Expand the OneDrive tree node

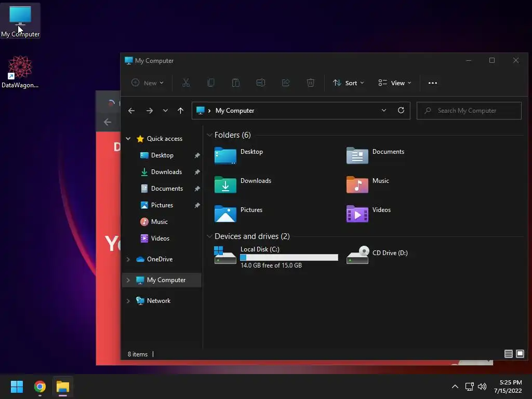128,259
